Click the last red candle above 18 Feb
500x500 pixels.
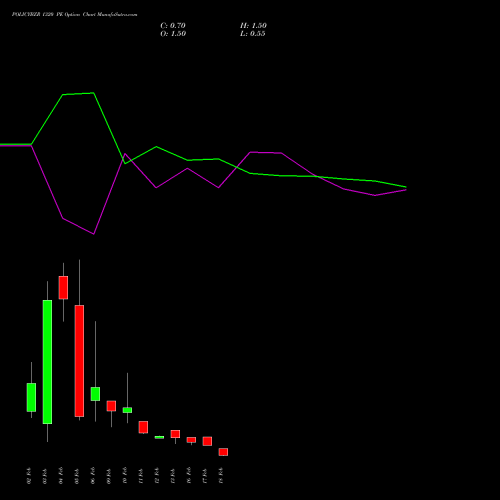tap(223, 452)
